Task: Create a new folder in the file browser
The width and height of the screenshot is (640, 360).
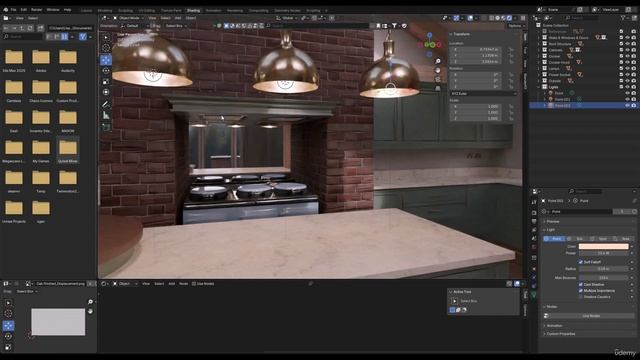Action: pos(40,28)
